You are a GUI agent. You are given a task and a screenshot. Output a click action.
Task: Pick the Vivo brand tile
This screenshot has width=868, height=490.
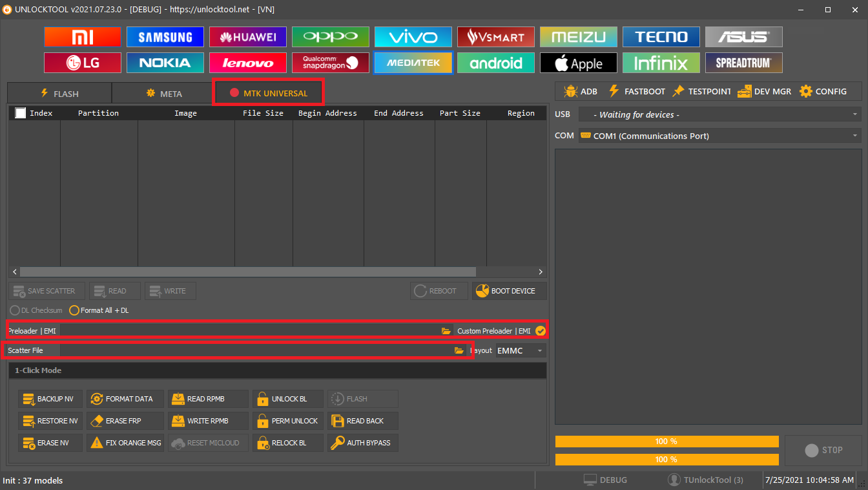pos(413,37)
